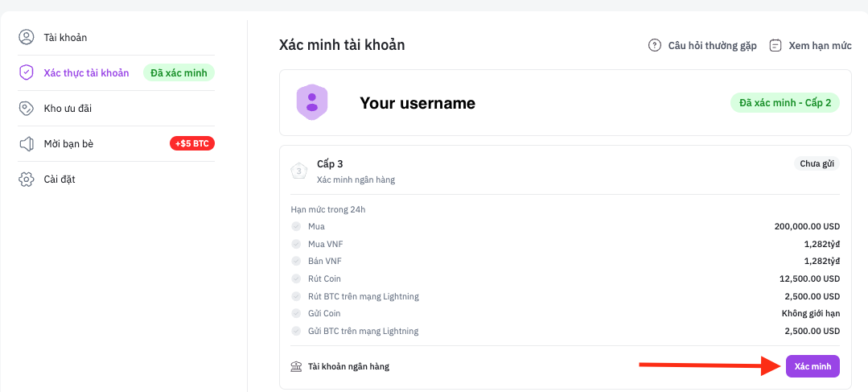Image resolution: width=868 pixels, height=392 pixels.
Task: Click the Tài khoản user icon
Action: (x=27, y=37)
